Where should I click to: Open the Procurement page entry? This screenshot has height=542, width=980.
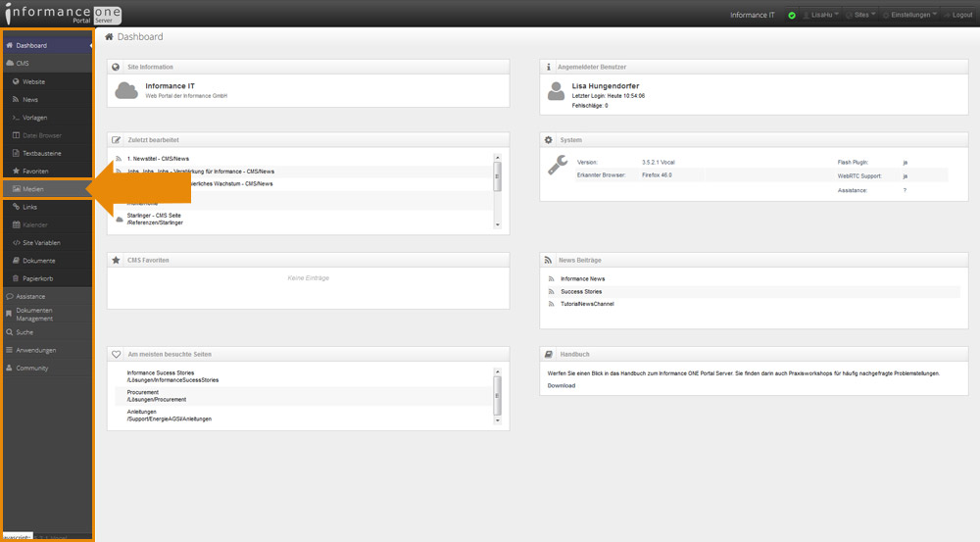156,396
